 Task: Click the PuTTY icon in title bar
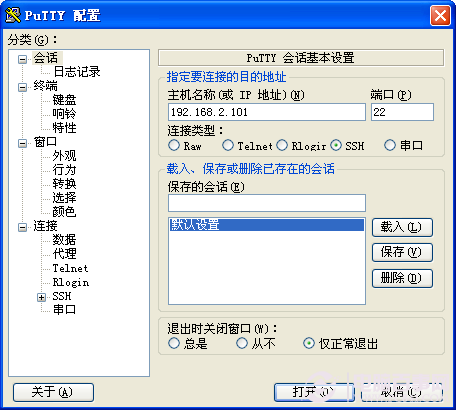pos(13,15)
